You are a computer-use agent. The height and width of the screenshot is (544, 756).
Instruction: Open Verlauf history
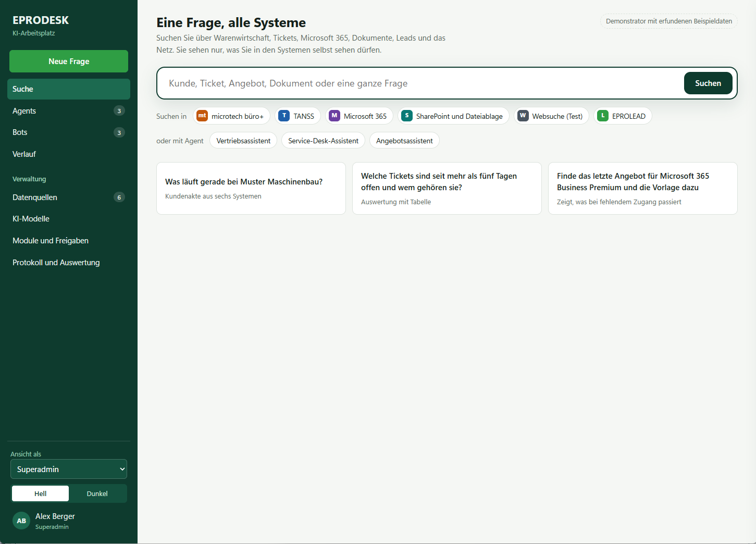point(69,154)
